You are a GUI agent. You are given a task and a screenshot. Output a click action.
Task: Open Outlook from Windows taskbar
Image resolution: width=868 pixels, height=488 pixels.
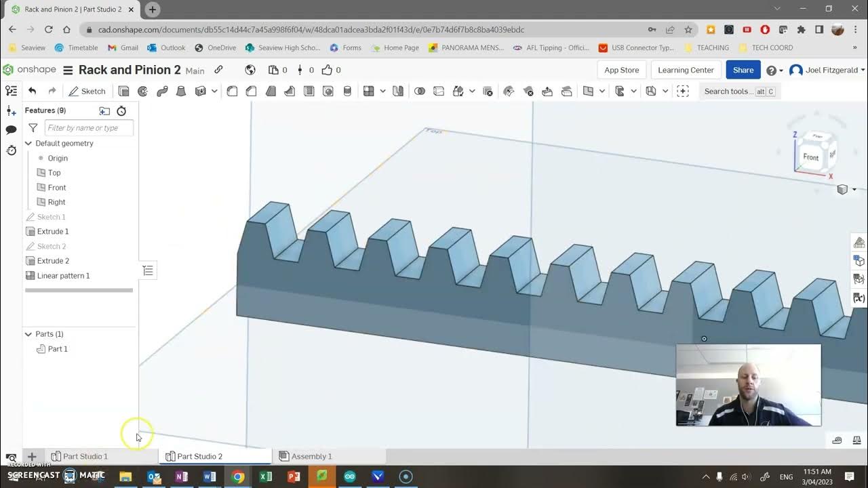point(154,476)
